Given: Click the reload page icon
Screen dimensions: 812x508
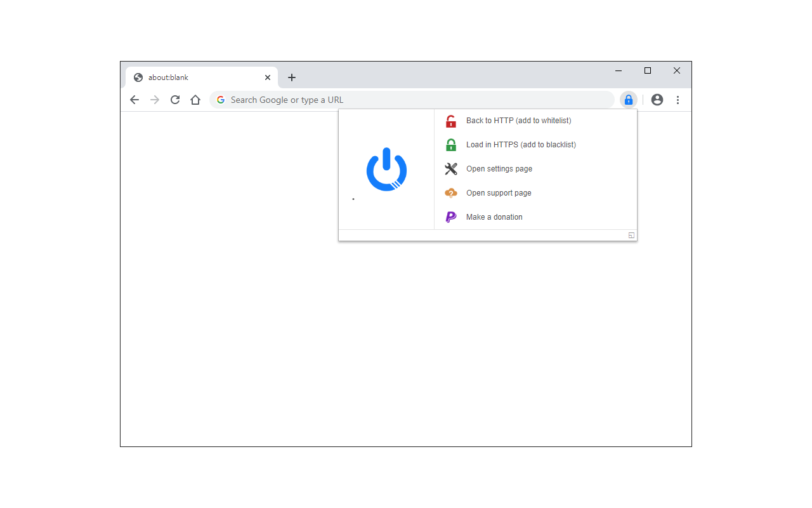Looking at the screenshot, I should click(174, 100).
